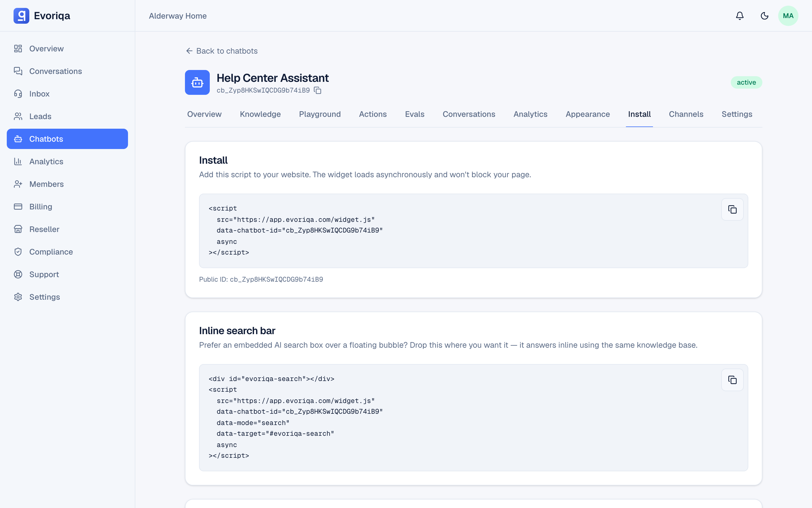Switch to the Knowledge tab
The width and height of the screenshot is (812, 508).
pos(261,114)
